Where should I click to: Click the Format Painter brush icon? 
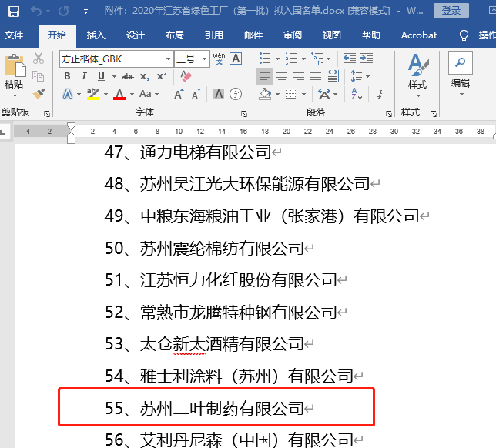coord(39,93)
